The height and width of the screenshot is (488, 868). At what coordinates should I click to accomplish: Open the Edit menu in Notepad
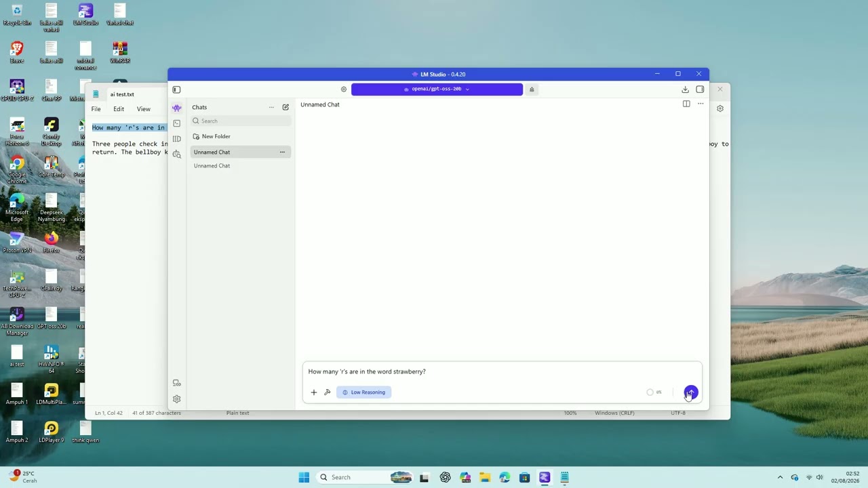point(119,109)
